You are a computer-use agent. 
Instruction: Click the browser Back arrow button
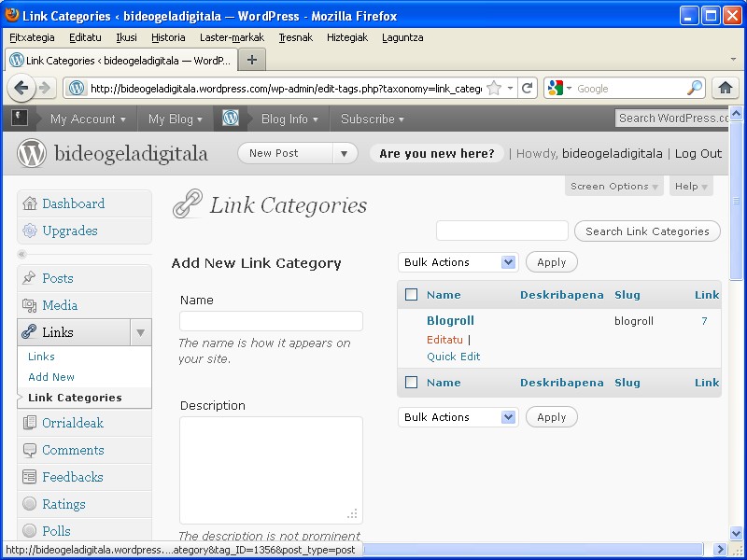[21, 88]
